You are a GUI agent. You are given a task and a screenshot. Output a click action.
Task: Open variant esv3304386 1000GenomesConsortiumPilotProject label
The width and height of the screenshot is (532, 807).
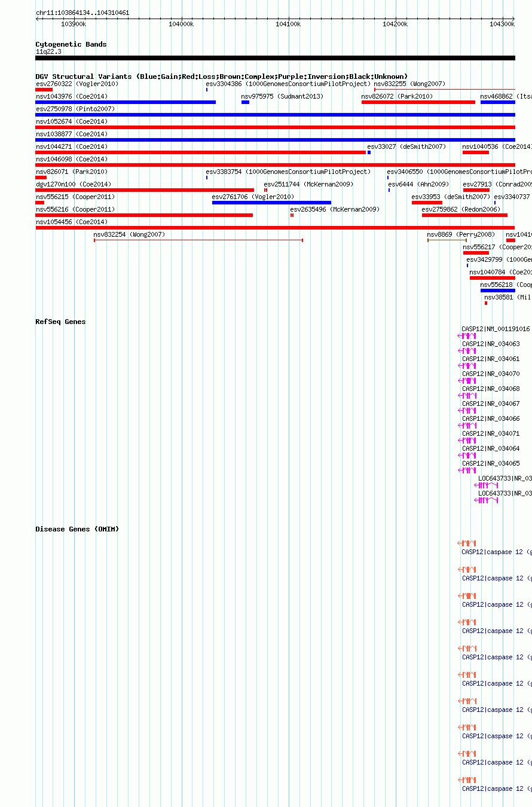click(x=288, y=84)
